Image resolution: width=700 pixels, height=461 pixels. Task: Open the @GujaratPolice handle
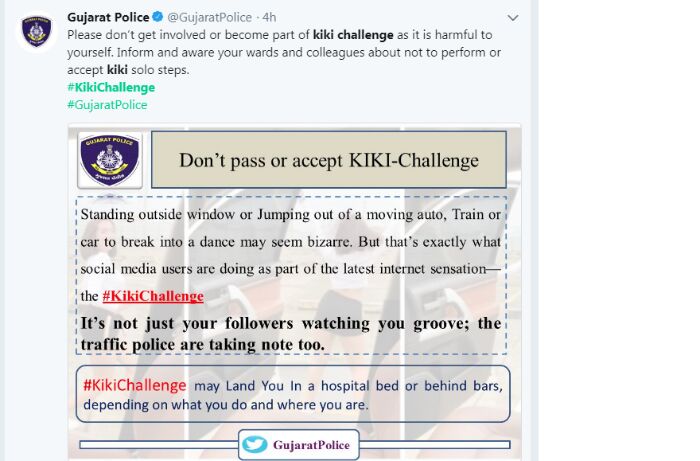(209, 17)
